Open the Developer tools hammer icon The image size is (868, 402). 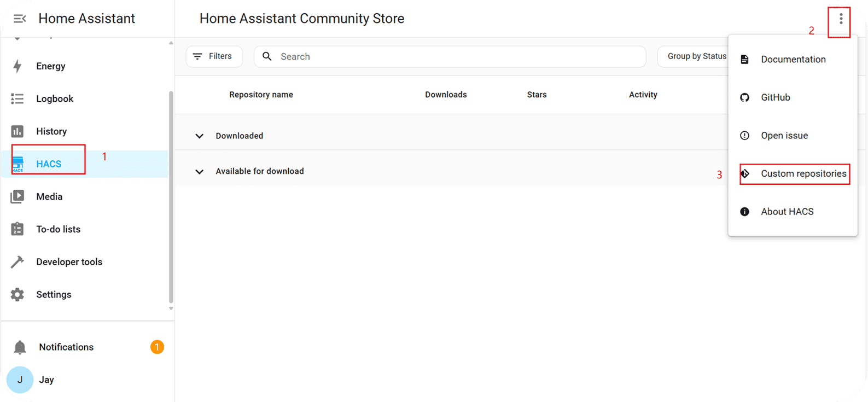tap(18, 262)
